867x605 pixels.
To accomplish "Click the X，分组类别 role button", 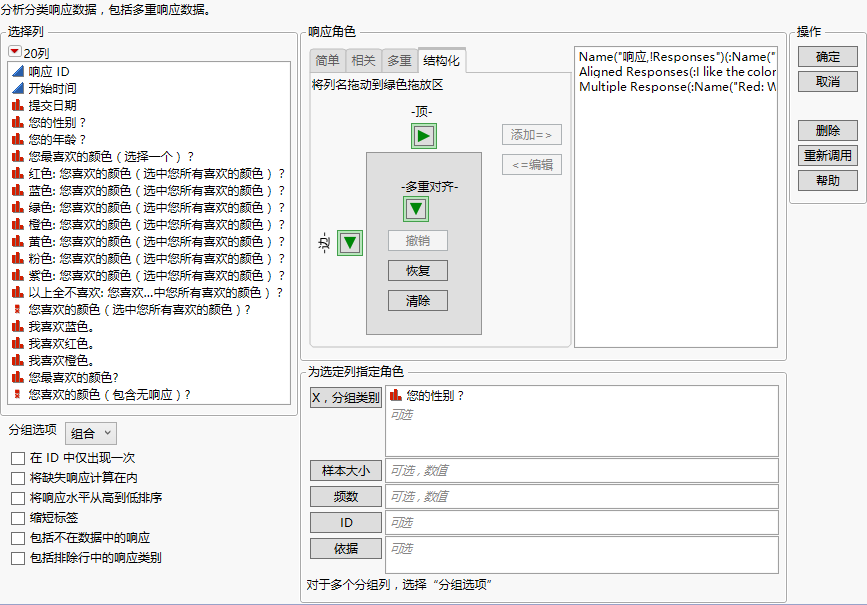I will [x=346, y=398].
